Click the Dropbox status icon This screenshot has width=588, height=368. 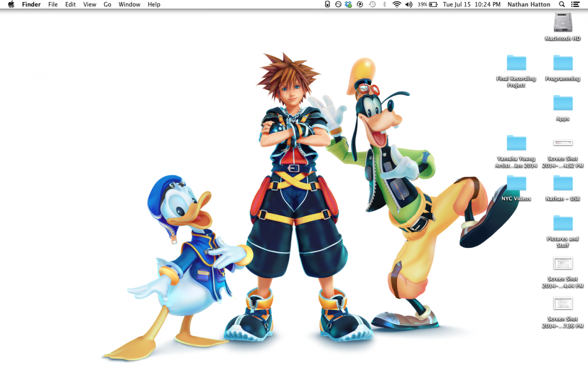point(348,4)
